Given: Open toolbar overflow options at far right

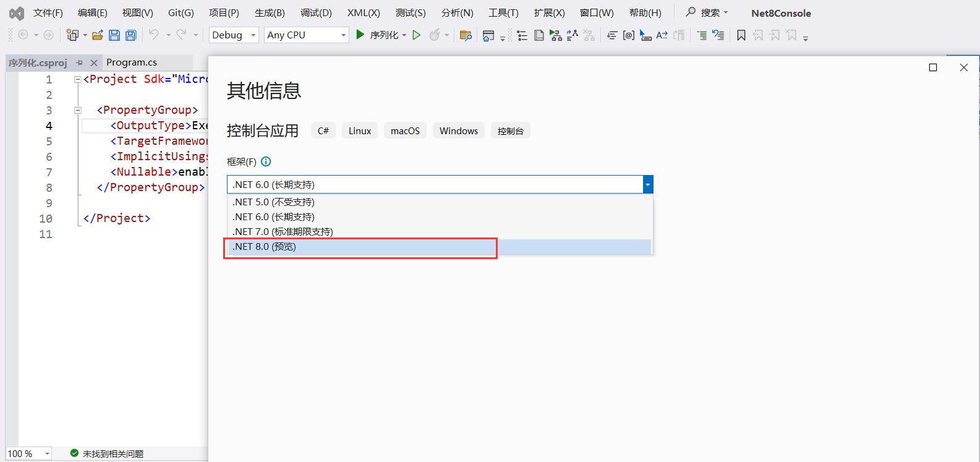Looking at the screenshot, I should (806, 38).
